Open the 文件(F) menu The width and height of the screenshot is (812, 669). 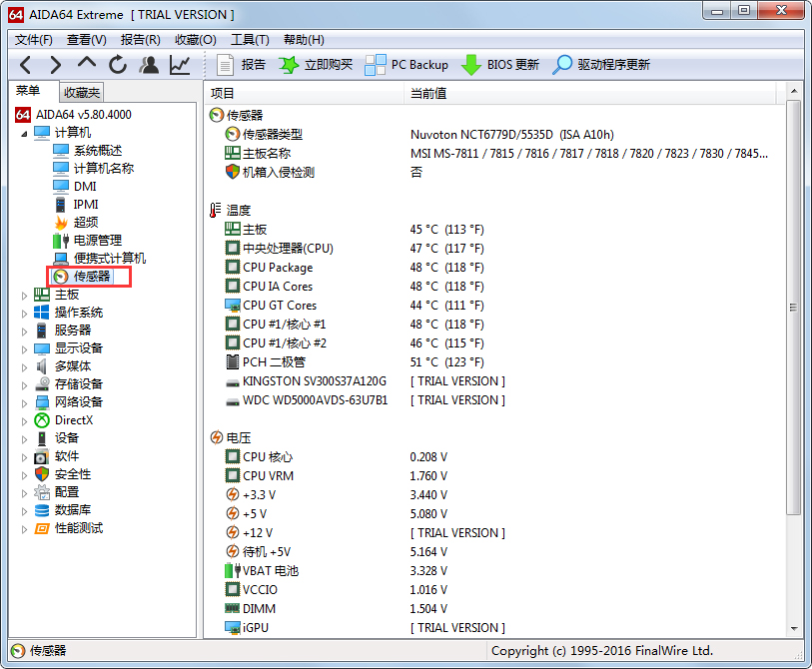click(x=34, y=40)
